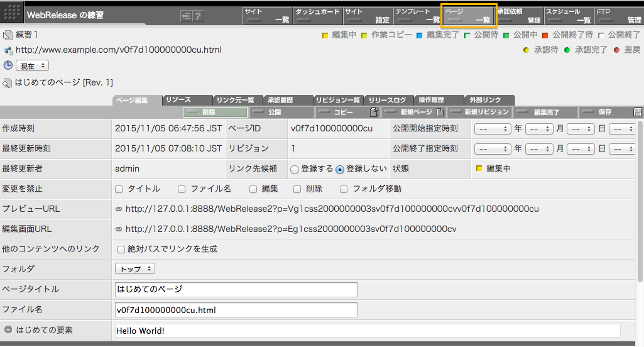This screenshot has height=347, width=644.
Task: Switch to the リリースログ tab
Action: (388, 100)
